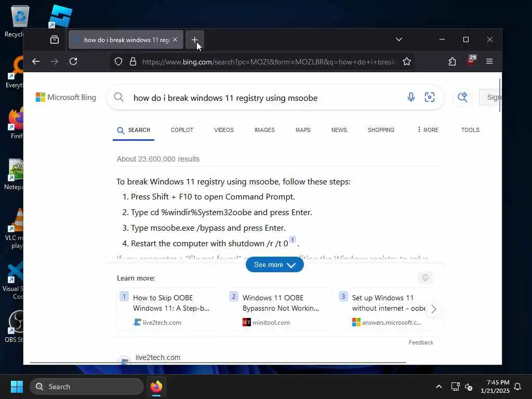Expand the answer with See more
This screenshot has width=532, height=399.
(274, 264)
